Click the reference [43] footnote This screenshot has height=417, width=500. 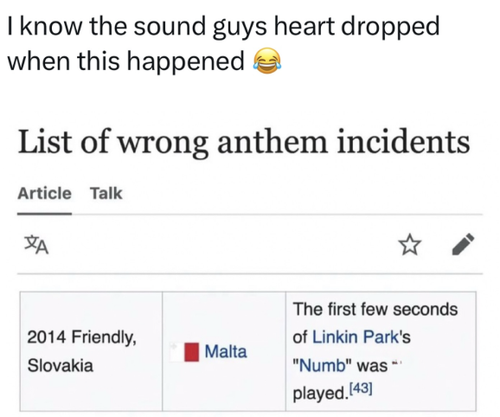(x=361, y=388)
